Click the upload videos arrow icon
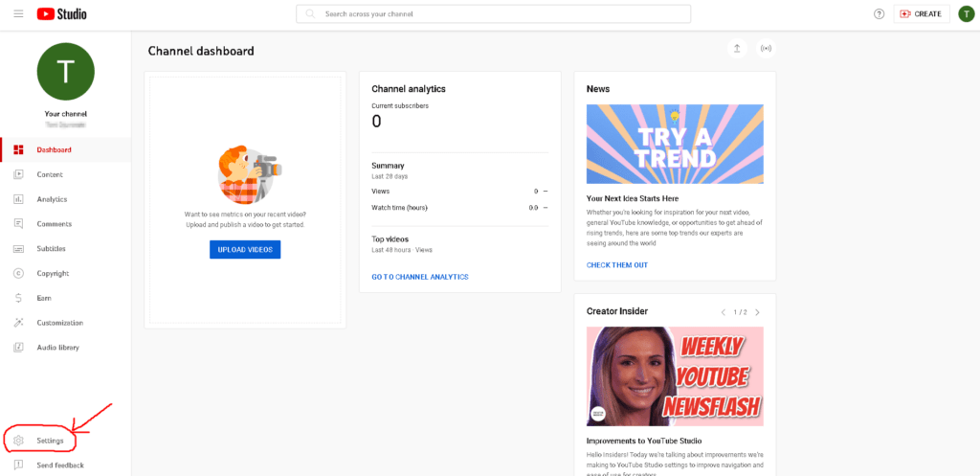Viewport: 980px width, 476px height. 737,49
